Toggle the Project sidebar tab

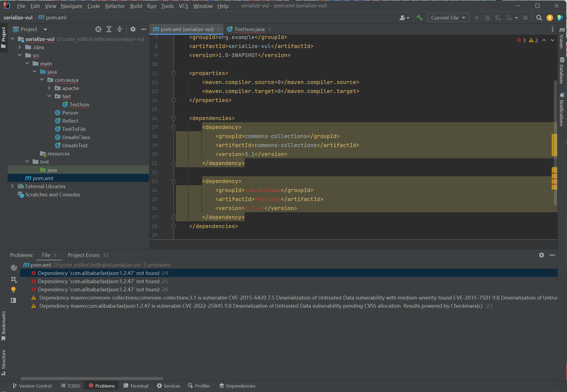coord(4,37)
